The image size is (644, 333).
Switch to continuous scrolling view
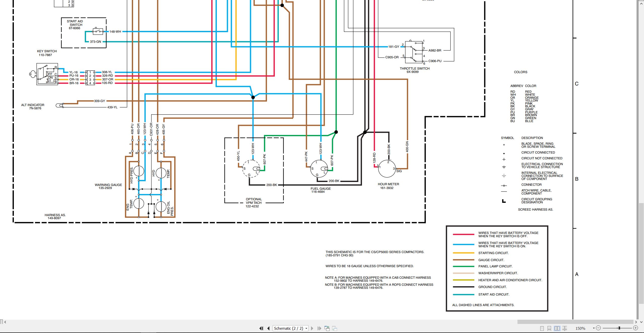[549, 328]
